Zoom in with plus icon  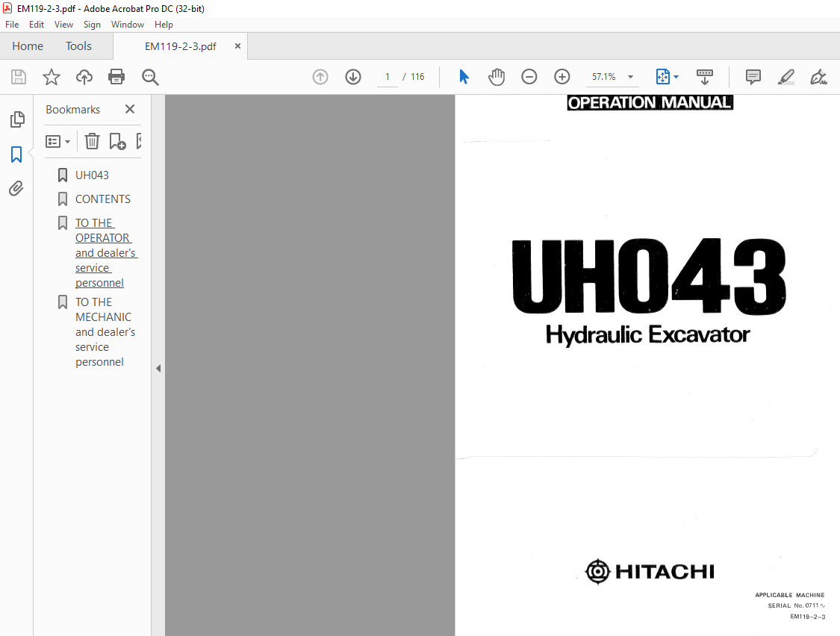click(x=562, y=77)
